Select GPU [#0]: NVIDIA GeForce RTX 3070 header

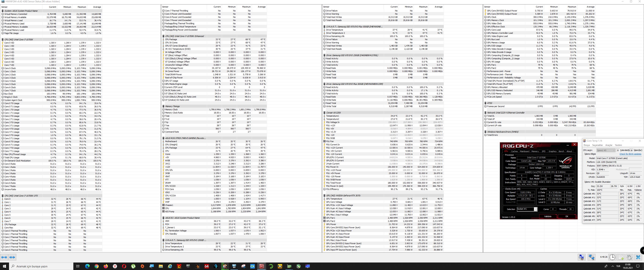(383, 196)
